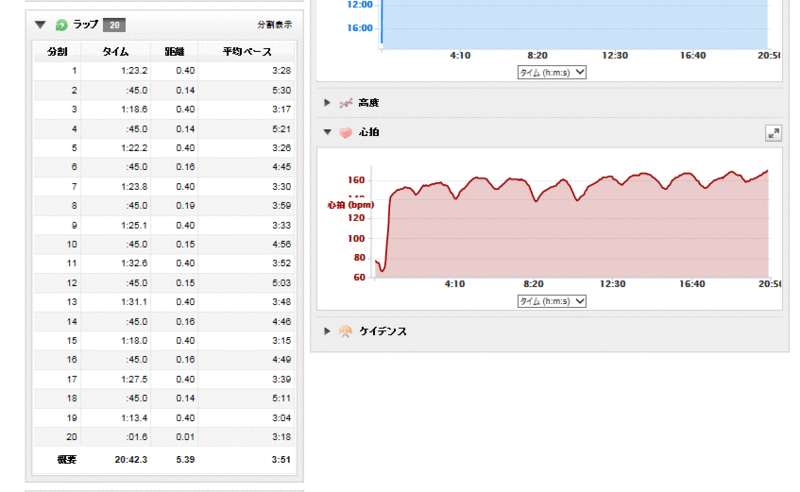The width and height of the screenshot is (800, 492).
Task: Collapse the 心拍 section arrow
Action: click(x=327, y=132)
